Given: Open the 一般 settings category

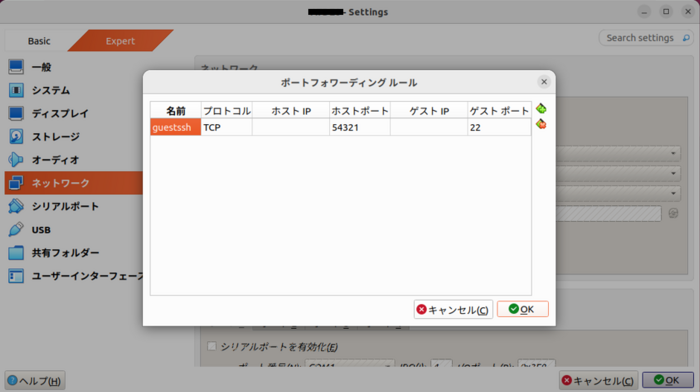Looking at the screenshot, I should coord(74,67).
